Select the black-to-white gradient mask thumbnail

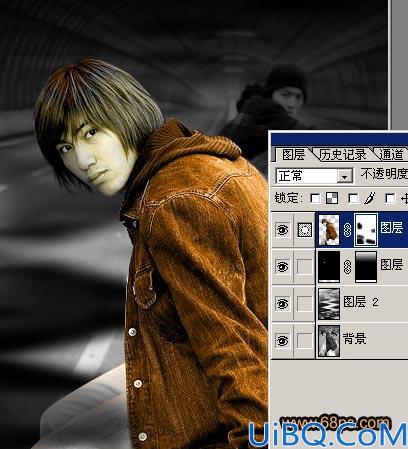coord(366,267)
